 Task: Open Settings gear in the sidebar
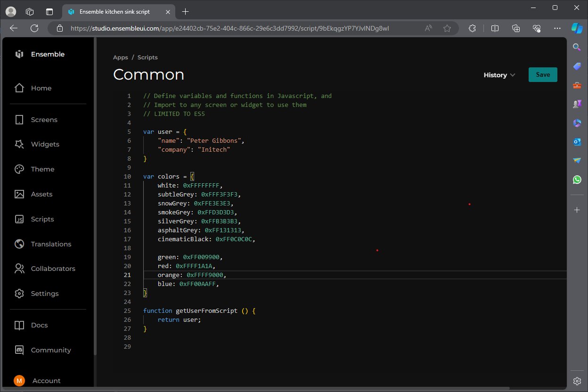(19, 294)
